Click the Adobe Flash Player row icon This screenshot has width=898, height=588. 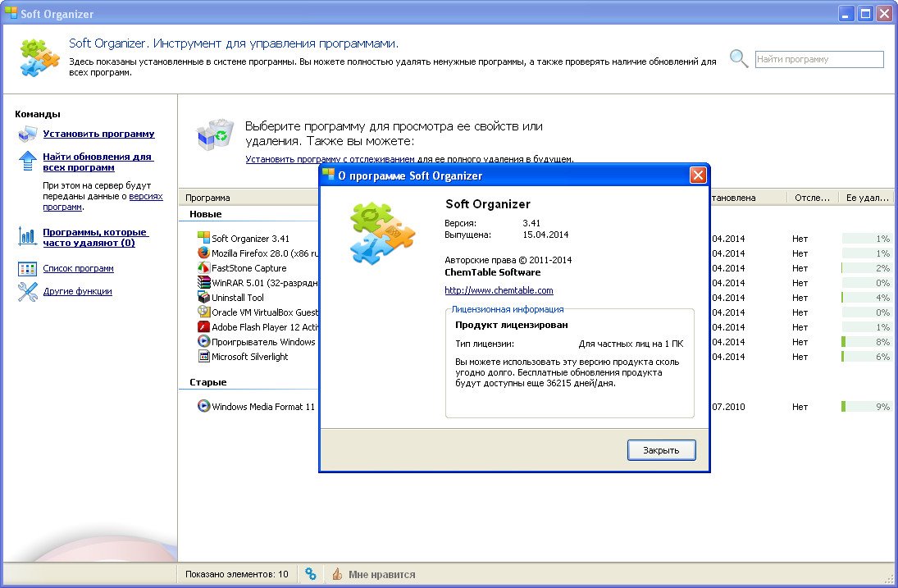click(203, 326)
